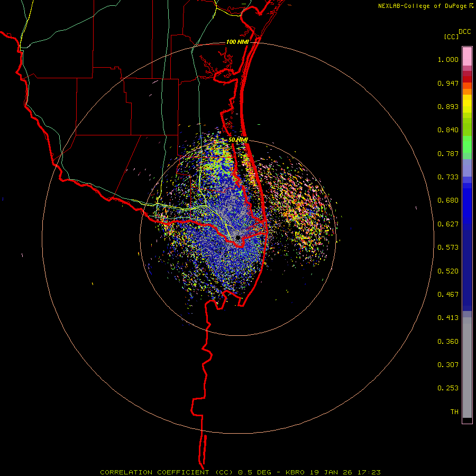Click the 1.000 value on the color scale
The image size is (476, 476).
click(x=448, y=59)
